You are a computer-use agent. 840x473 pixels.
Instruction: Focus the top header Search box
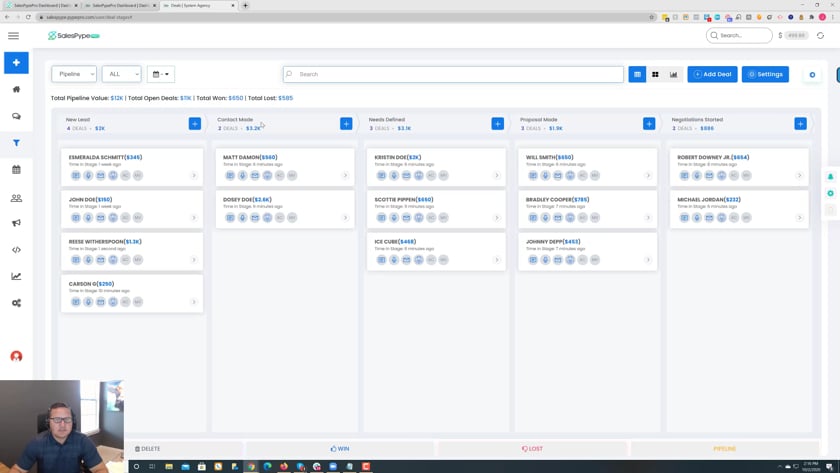click(739, 35)
